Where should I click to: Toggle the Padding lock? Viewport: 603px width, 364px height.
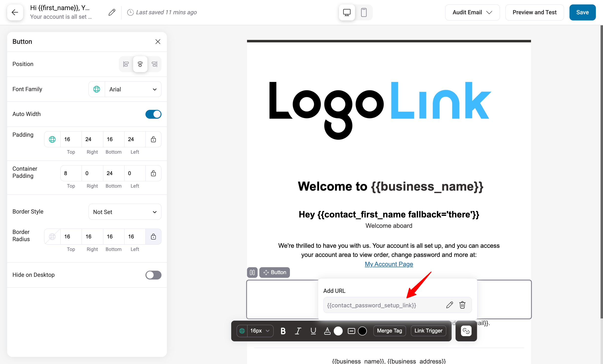pos(153,139)
